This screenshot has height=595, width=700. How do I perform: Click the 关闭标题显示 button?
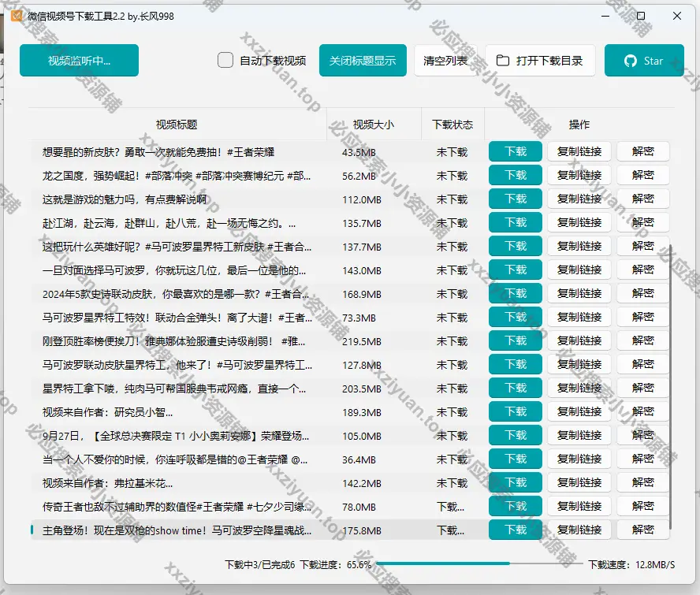[363, 61]
